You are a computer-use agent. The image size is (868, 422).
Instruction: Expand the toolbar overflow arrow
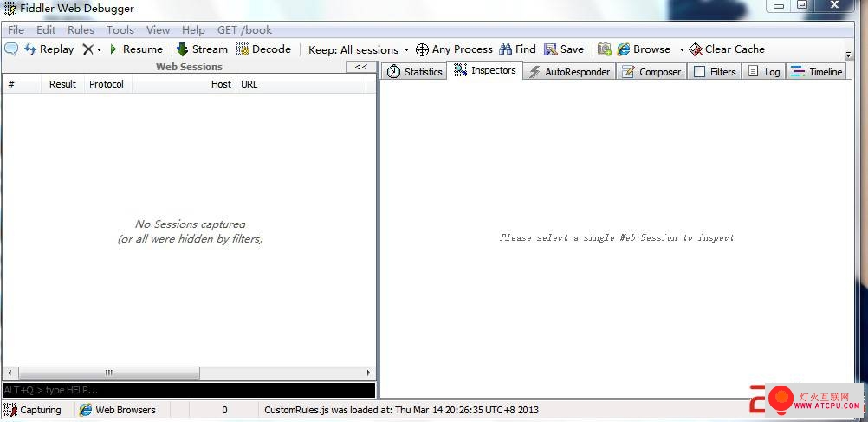(849, 55)
